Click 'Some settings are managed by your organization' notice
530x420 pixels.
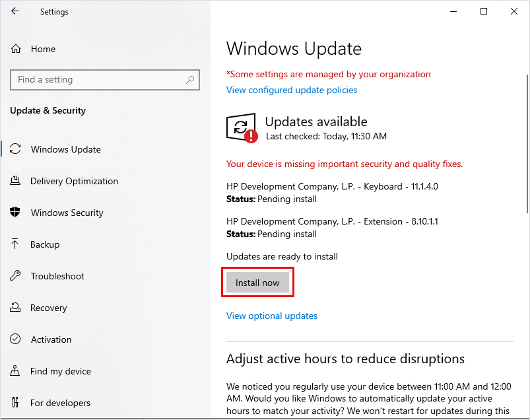tap(329, 75)
